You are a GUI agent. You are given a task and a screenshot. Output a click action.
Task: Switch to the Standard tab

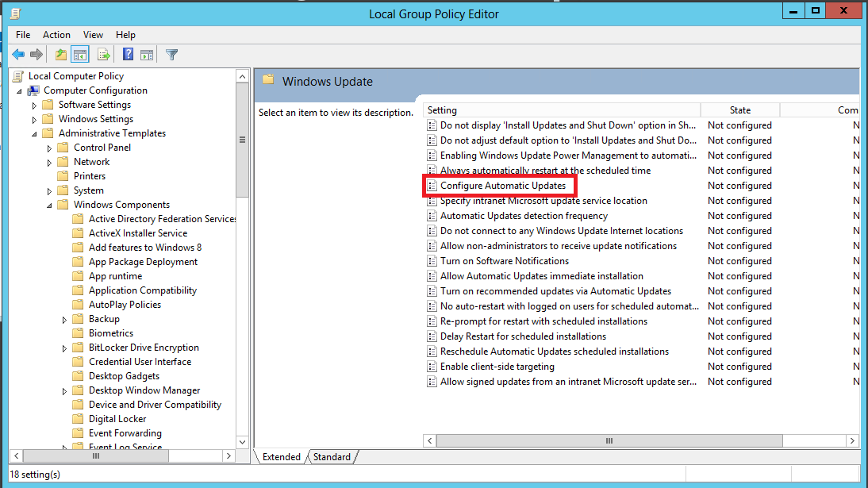(332, 457)
